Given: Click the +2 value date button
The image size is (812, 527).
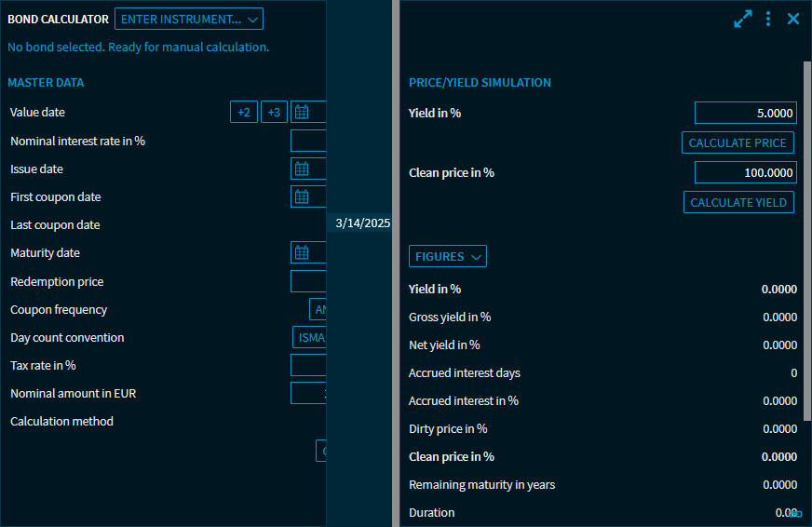Looking at the screenshot, I should tap(244, 113).
